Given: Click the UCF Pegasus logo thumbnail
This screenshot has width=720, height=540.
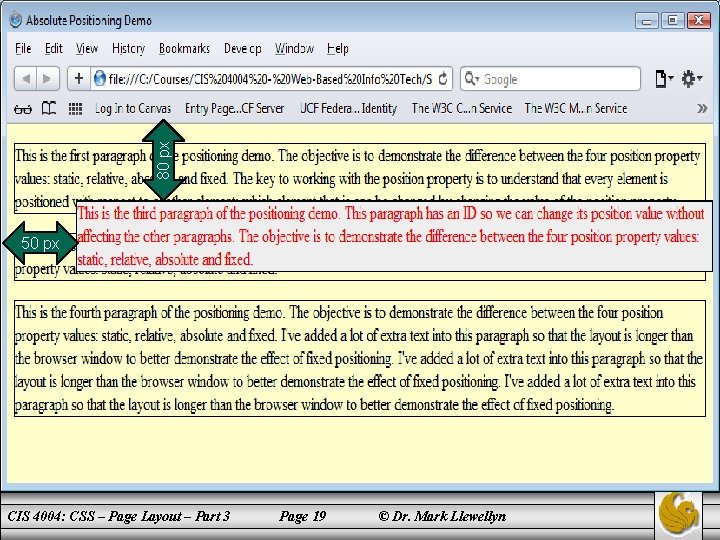Looking at the screenshot, I should coord(678,514).
